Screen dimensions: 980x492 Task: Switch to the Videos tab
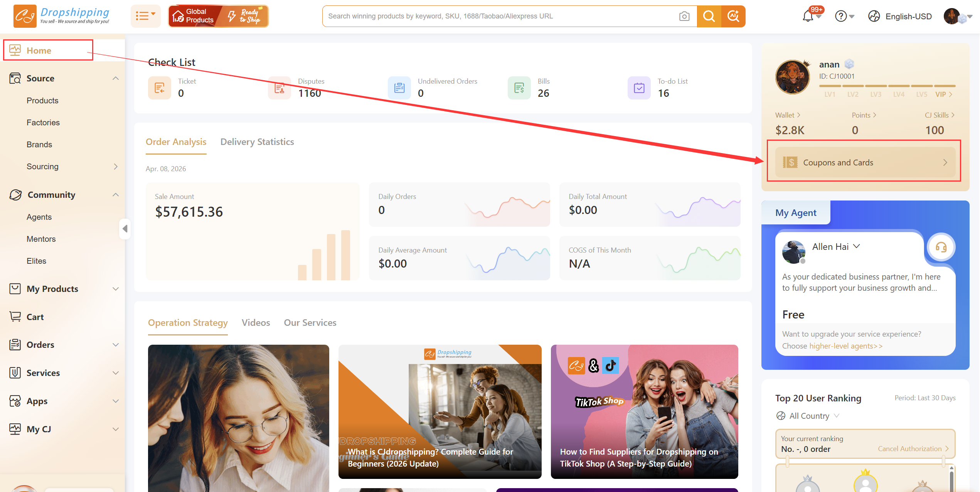tap(256, 323)
